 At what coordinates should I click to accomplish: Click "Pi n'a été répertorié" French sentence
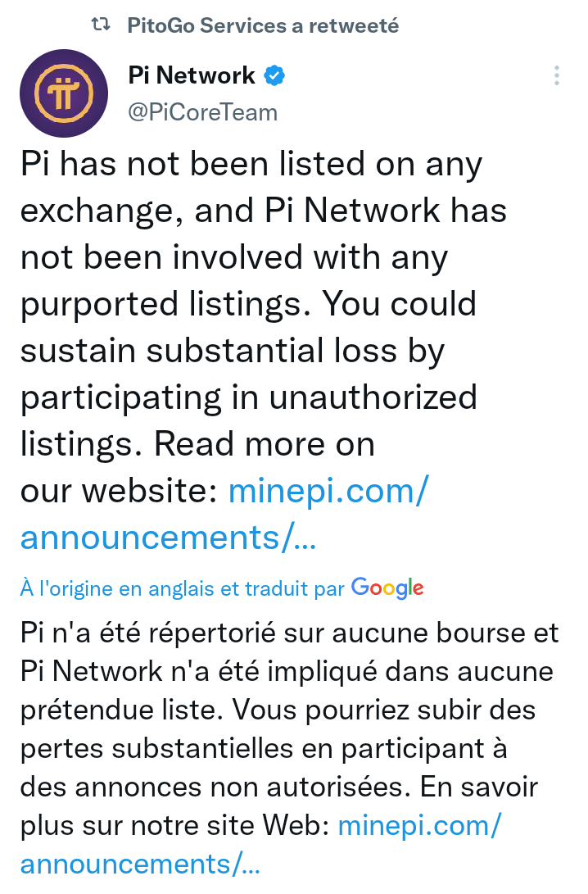(x=289, y=633)
